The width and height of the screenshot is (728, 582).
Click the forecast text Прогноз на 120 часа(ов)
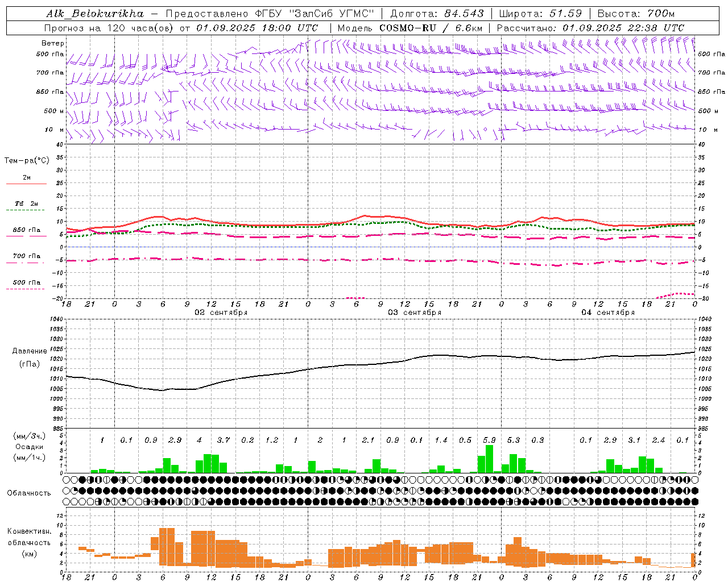(110, 28)
